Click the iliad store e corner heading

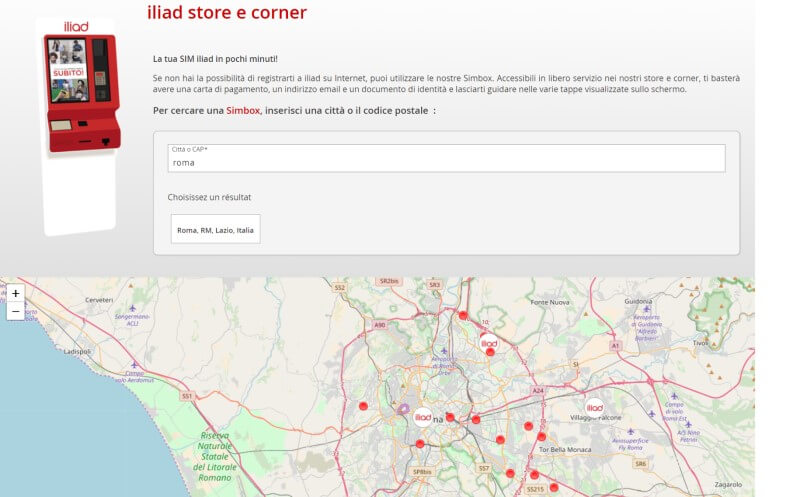click(227, 12)
